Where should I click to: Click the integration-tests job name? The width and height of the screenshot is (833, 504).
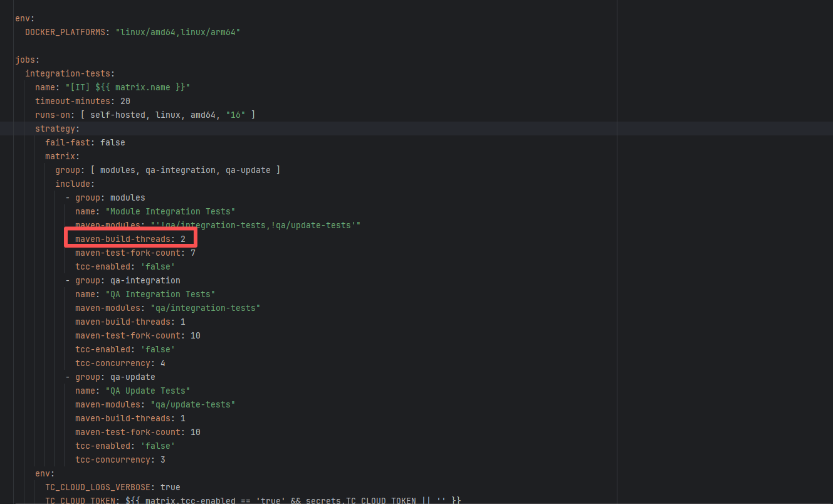pos(68,73)
